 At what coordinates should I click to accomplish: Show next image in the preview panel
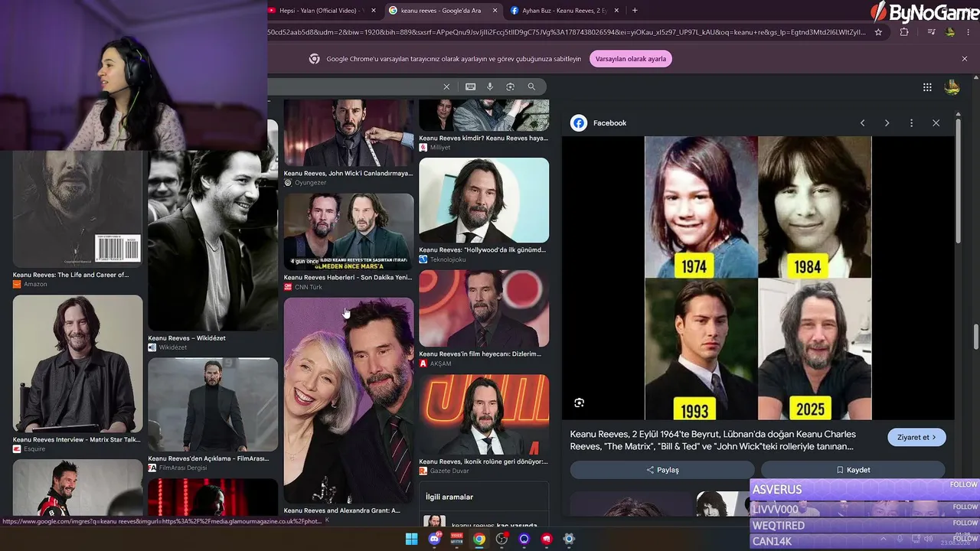[887, 123]
